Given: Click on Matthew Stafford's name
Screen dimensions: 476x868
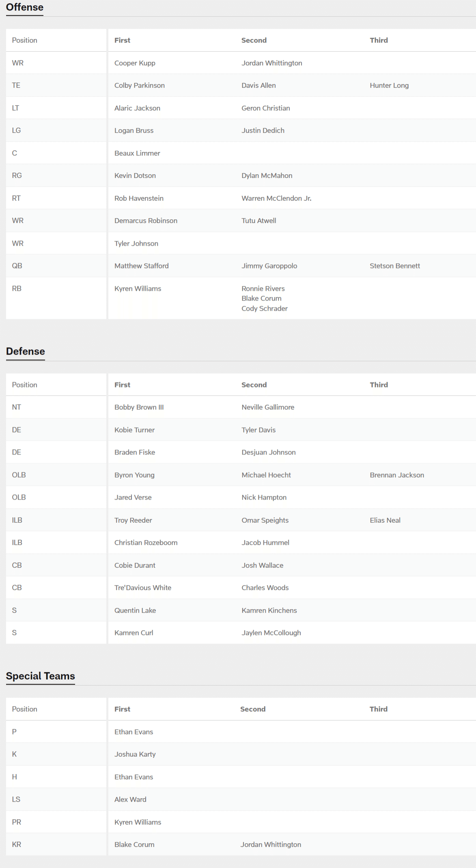Looking at the screenshot, I should tap(141, 266).
